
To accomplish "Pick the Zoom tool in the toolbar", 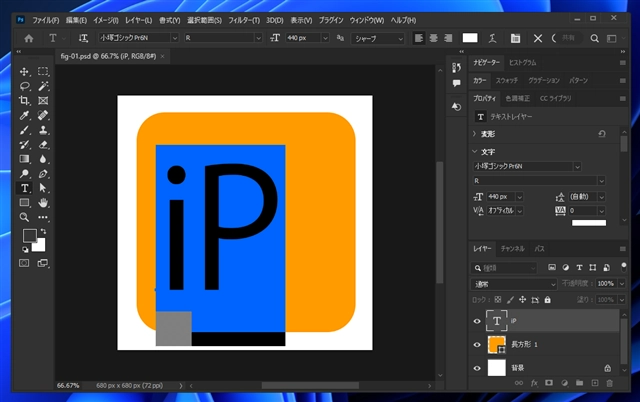I will [x=24, y=216].
